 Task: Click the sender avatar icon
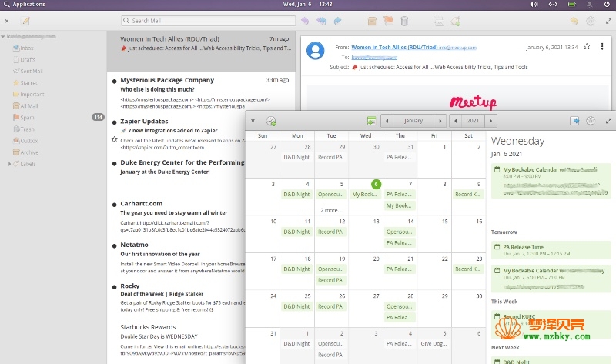point(315,50)
